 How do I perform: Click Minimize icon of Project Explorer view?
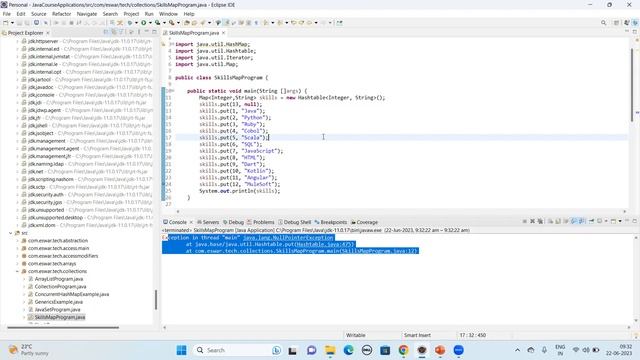[x=147, y=32]
